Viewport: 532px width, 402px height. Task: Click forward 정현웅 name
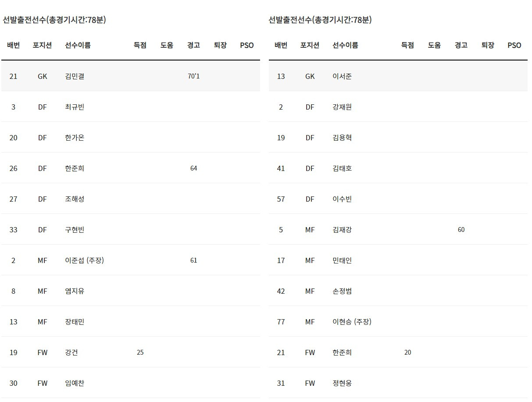(342, 383)
